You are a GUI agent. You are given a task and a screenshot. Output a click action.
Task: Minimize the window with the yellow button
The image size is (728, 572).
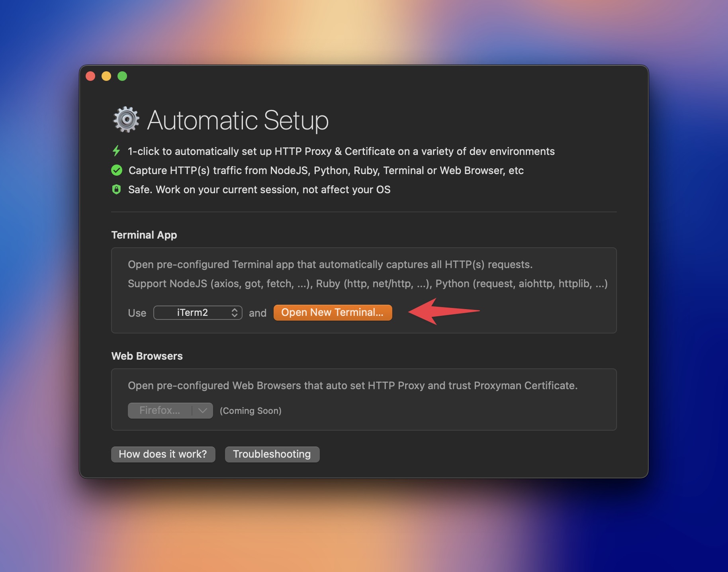pos(106,76)
